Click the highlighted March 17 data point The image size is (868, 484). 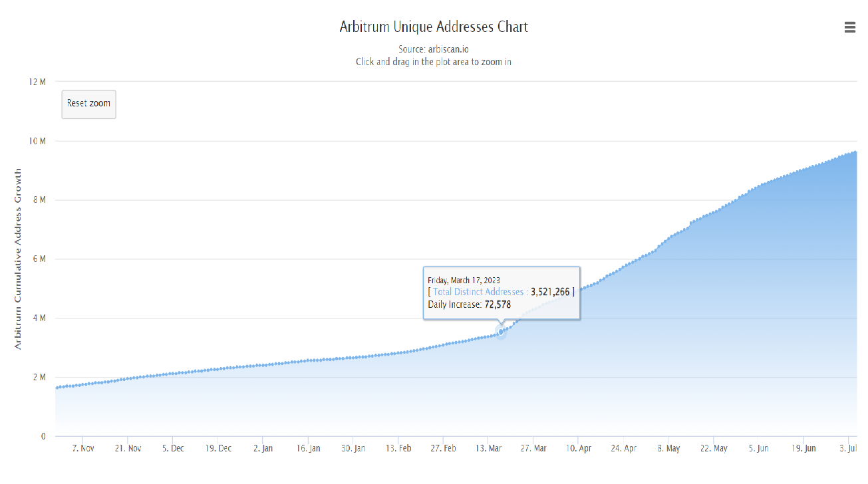501,332
